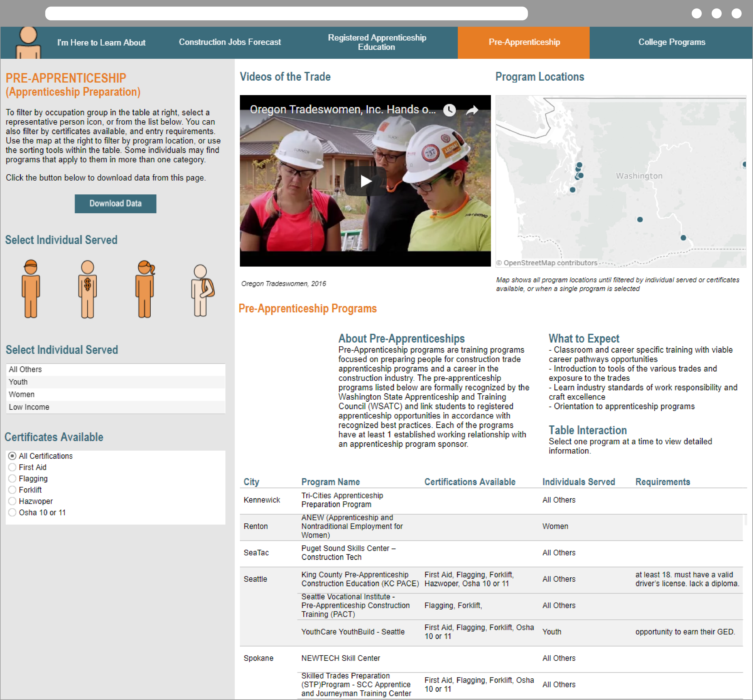Click the person icon in the navigation bar
753x700 pixels.
pyautogui.click(x=28, y=42)
